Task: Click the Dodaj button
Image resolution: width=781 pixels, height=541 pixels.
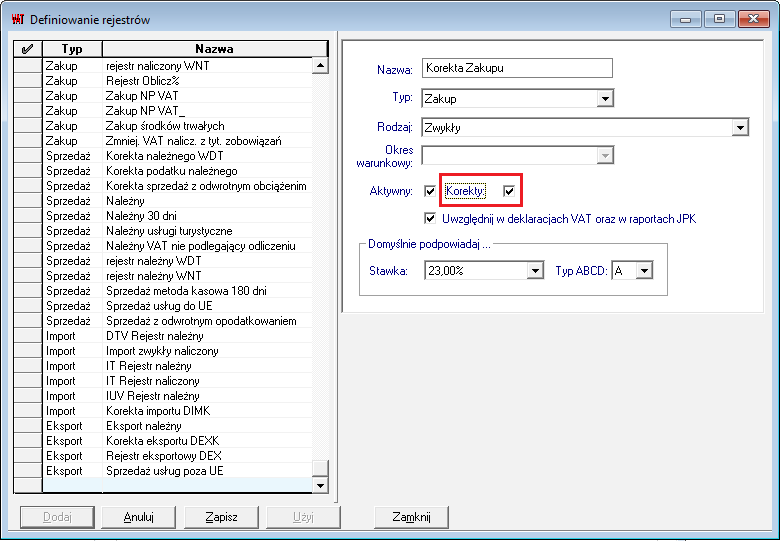Action: [x=57, y=517]
